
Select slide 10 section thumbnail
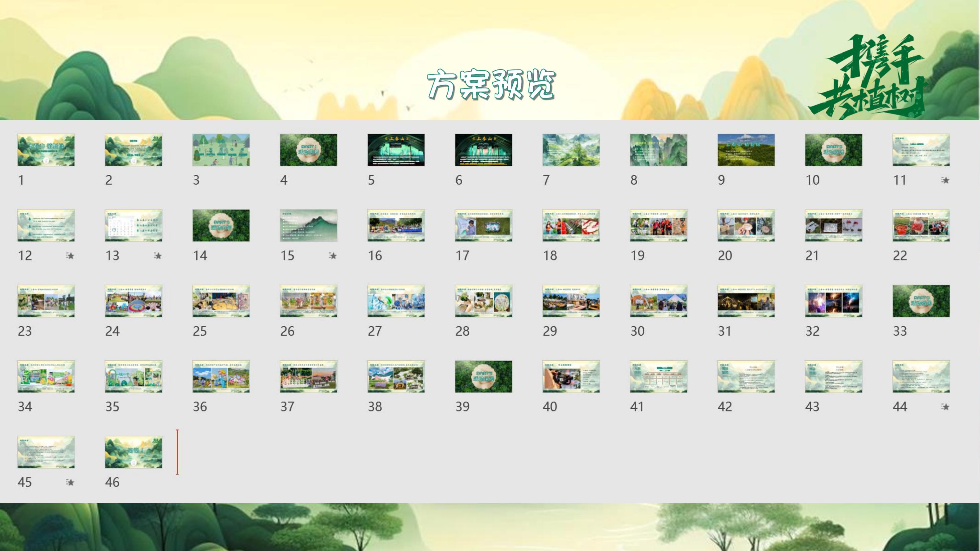click(833, 150)
